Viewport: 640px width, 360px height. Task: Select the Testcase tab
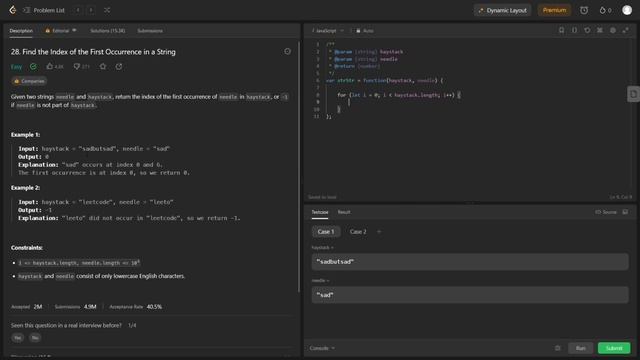coord(320,212)
